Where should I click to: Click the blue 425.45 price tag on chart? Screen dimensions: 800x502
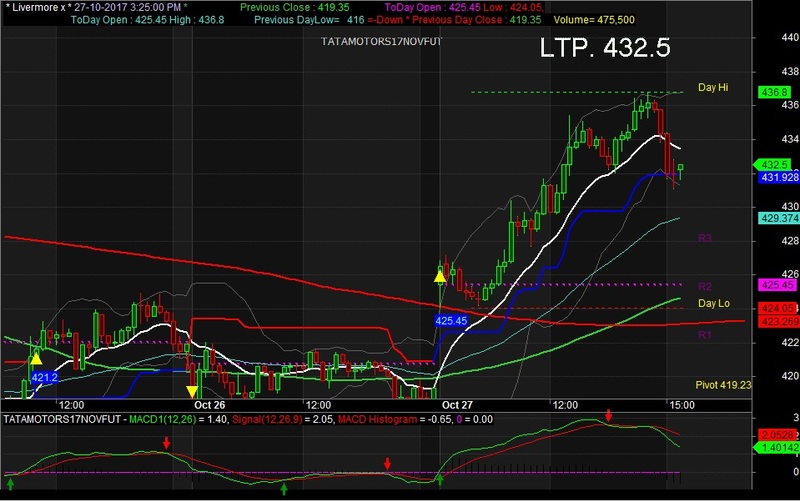click(x=452, y=321)
